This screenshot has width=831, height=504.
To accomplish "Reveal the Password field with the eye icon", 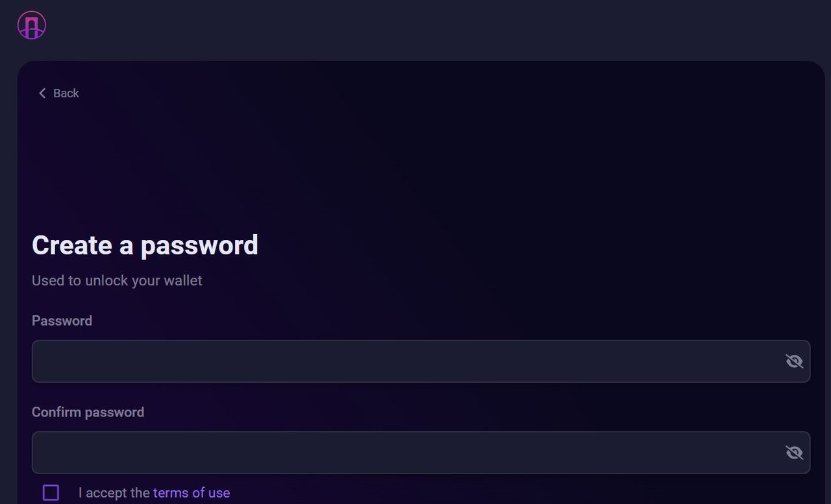I will tap(794, 361).
